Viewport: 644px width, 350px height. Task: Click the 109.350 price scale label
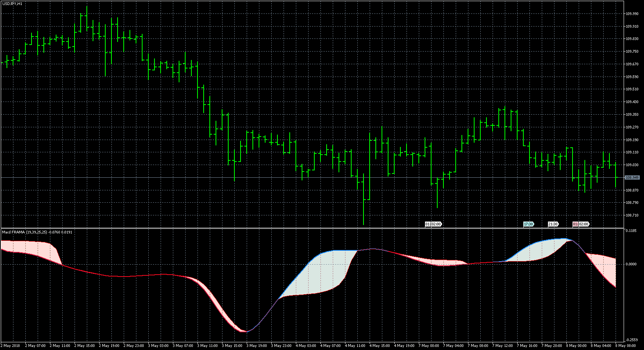pyautogui.click(x=632, y=115)
